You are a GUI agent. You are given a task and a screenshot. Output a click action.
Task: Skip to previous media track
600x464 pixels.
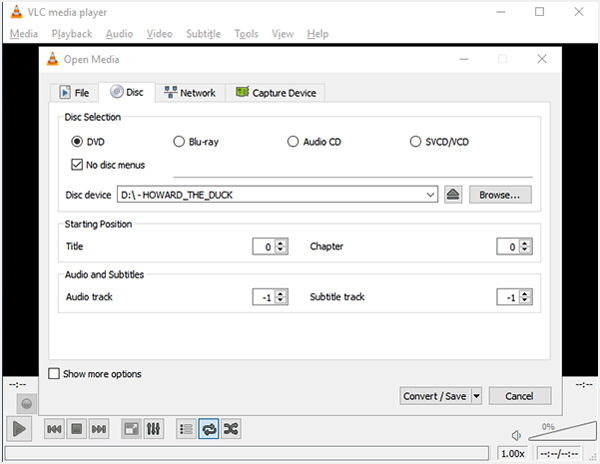54,429
